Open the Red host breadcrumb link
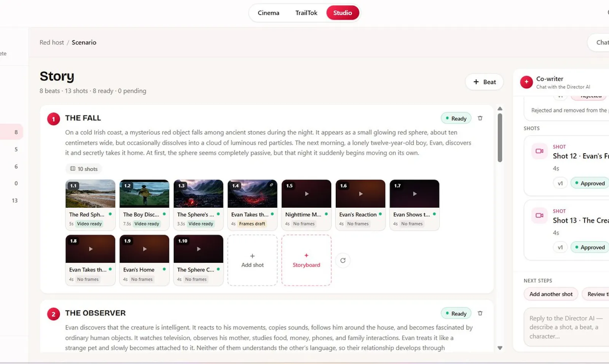Screen dimensions: 609x364 [x=52, y=42]
